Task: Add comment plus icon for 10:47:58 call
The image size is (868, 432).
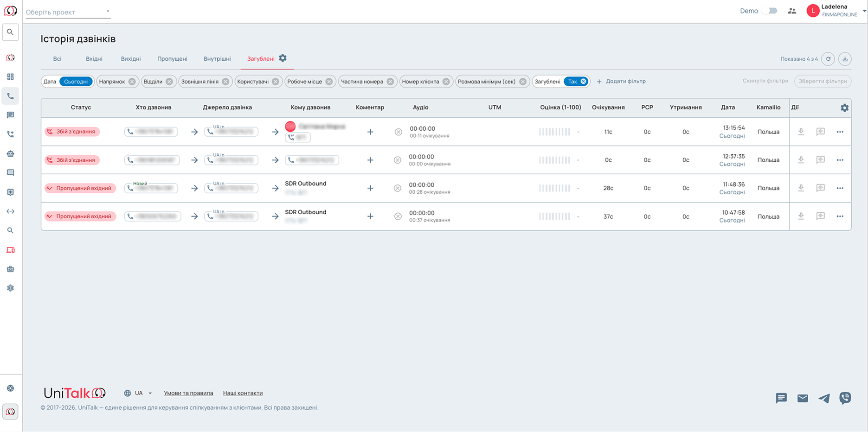Action: (370, 216)
